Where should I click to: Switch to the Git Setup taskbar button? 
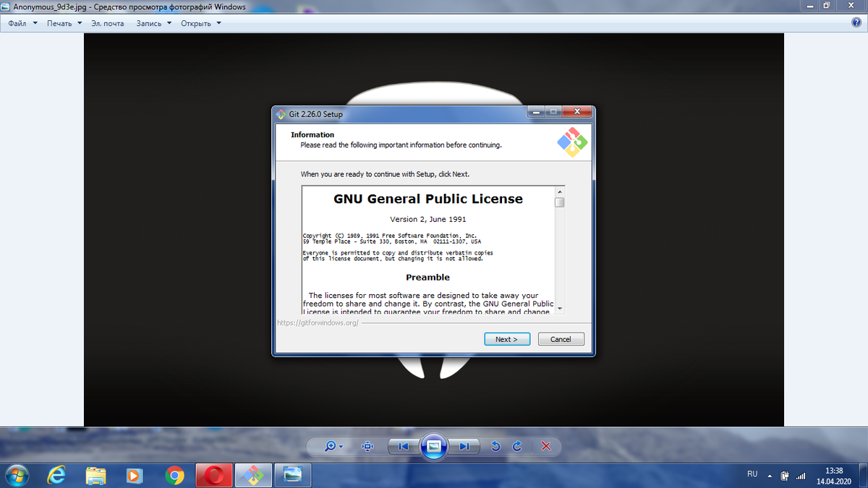click(253, 475)
